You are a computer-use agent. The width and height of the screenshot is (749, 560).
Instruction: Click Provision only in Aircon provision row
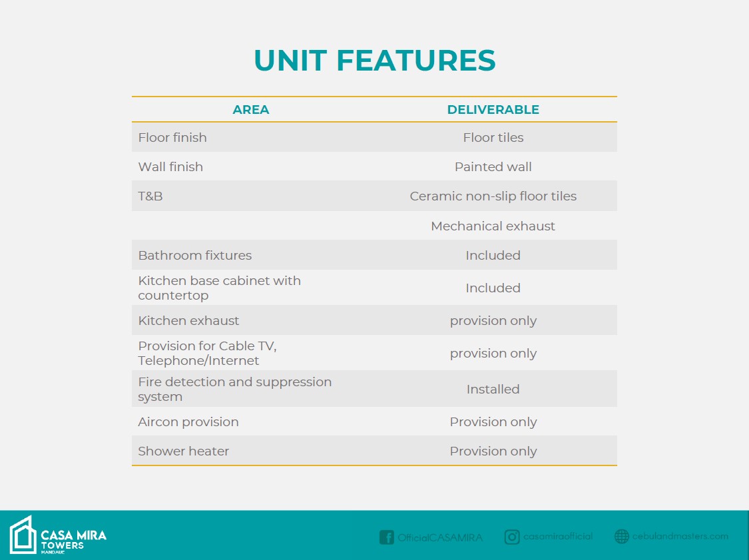tap(493, 422)
